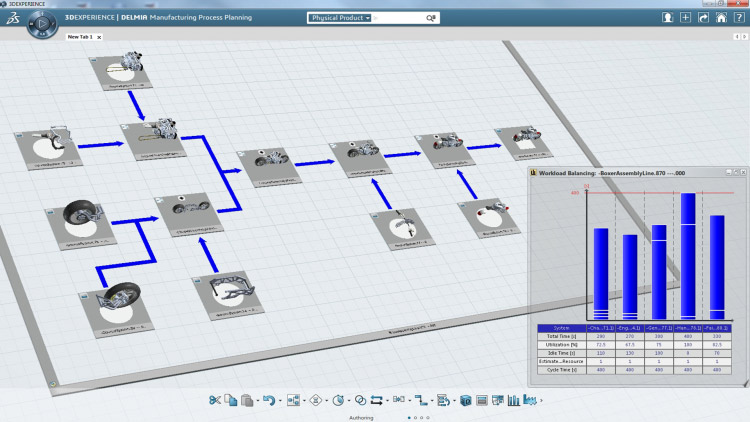This screenshot has width=750, height=422.
Task: Open the user profile icon
Action: click(x=667, y=18)
